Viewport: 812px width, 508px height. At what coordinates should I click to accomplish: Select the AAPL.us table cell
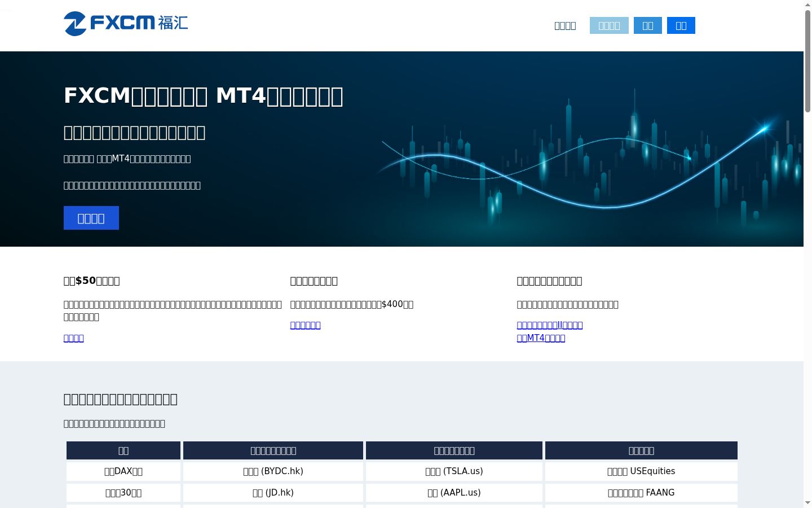(454, 493)
